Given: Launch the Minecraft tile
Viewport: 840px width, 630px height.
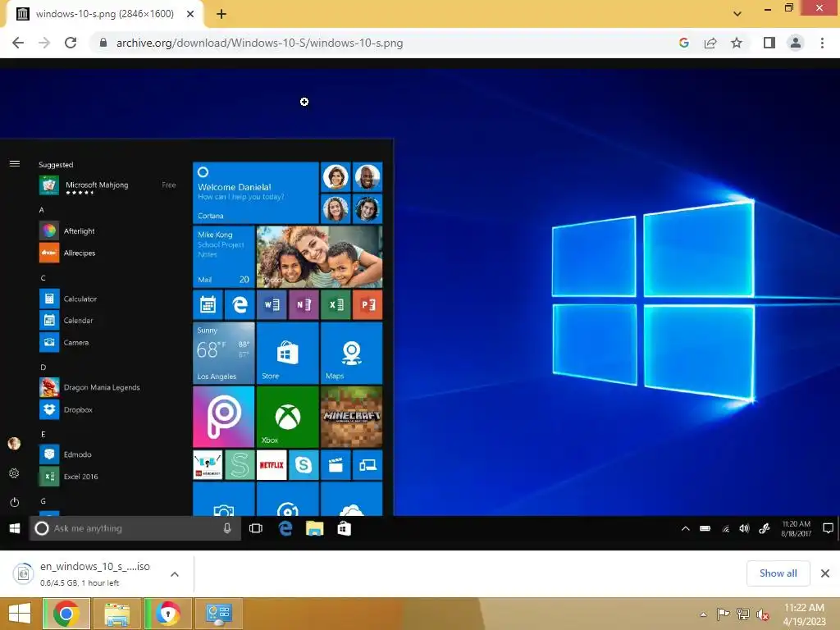Looking at the screenshot, I should tap(351, 417).
